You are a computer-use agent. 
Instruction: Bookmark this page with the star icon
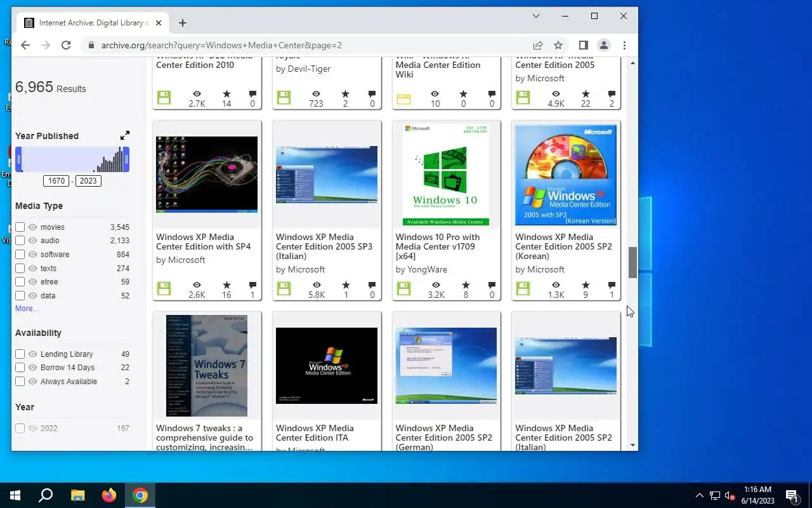558,45
